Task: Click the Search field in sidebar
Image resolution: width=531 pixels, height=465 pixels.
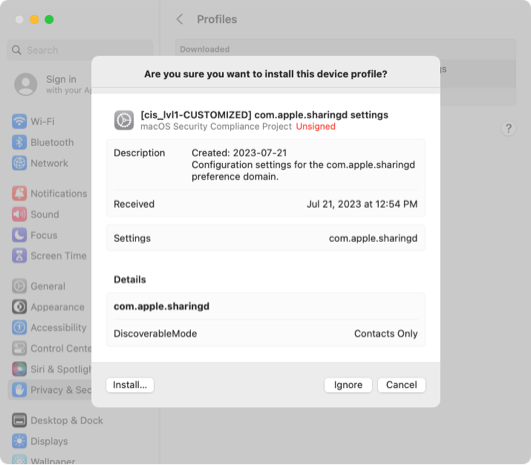Action: [80, 50]
